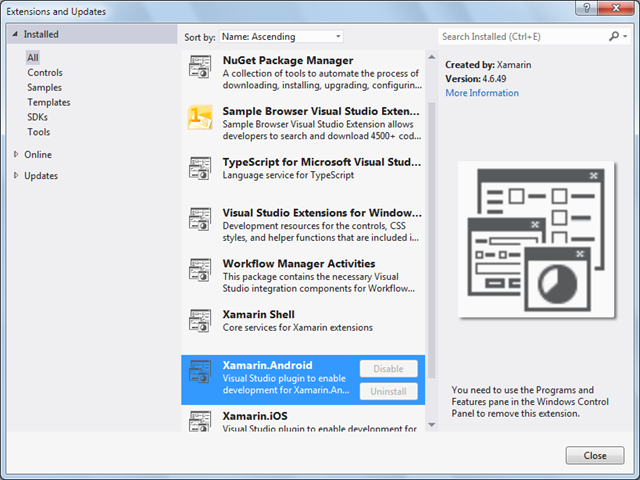
Task: Select the SDKs category
Action: [x=38, y=117]
